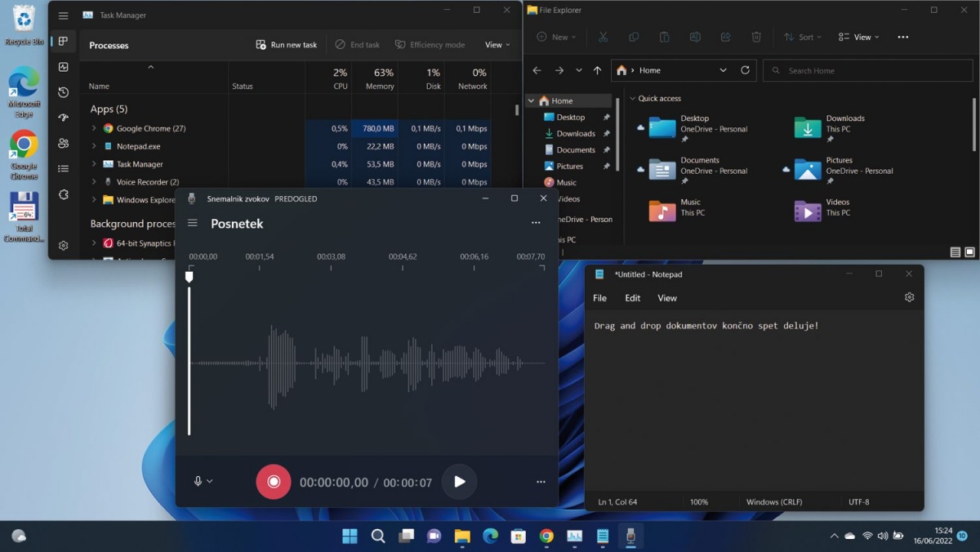
Task: Open See more options in File Explorer toolbar
Action: (902, 37)
